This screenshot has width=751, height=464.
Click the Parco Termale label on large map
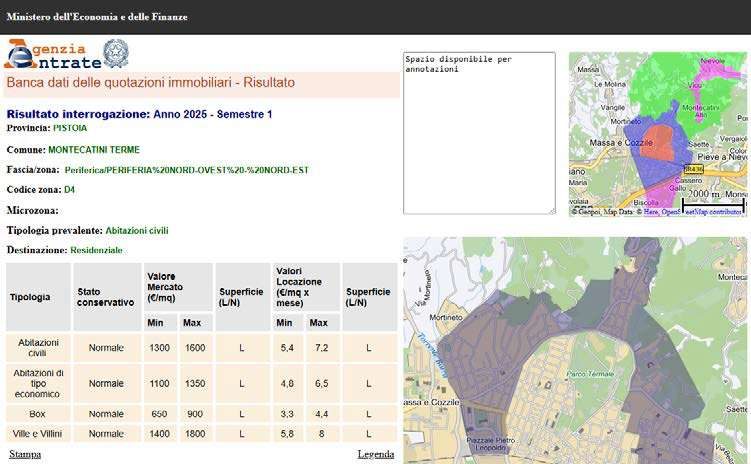pyautogui.click(x=590, y=374)
